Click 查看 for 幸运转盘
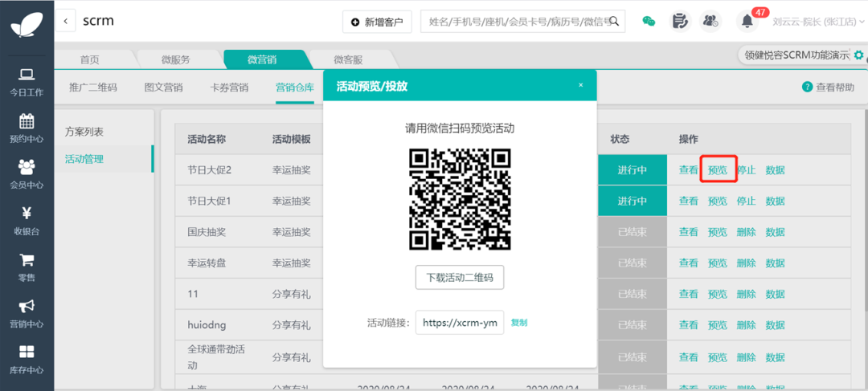868x391 pixels. point(689,263)
